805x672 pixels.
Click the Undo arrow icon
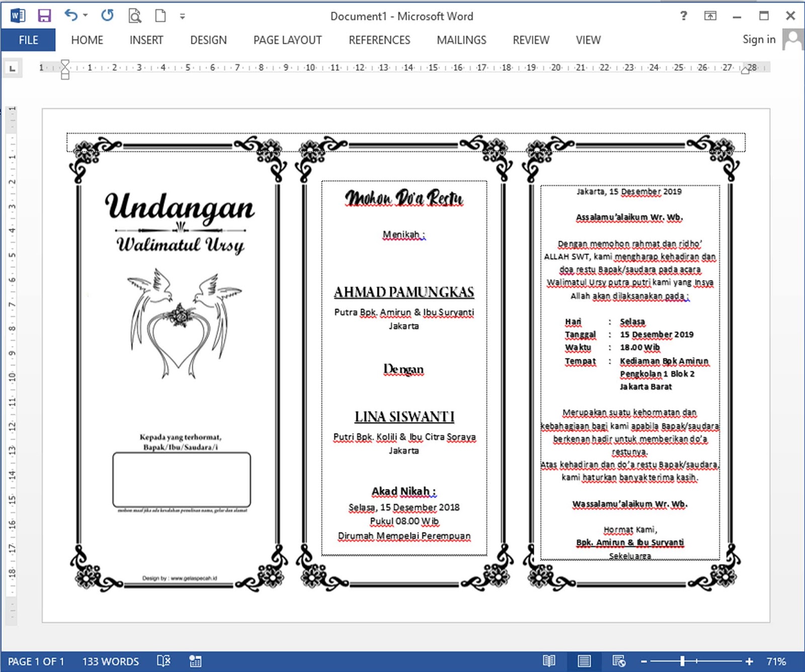70,16
